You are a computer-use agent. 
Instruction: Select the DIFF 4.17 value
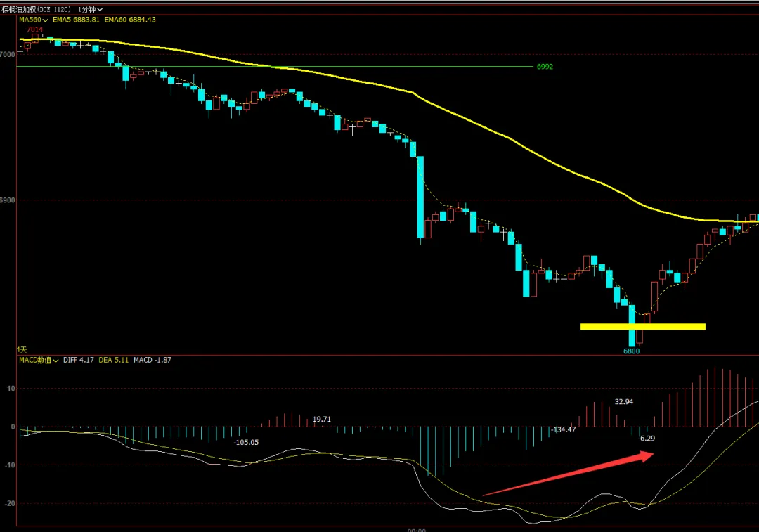pos(79,360)
